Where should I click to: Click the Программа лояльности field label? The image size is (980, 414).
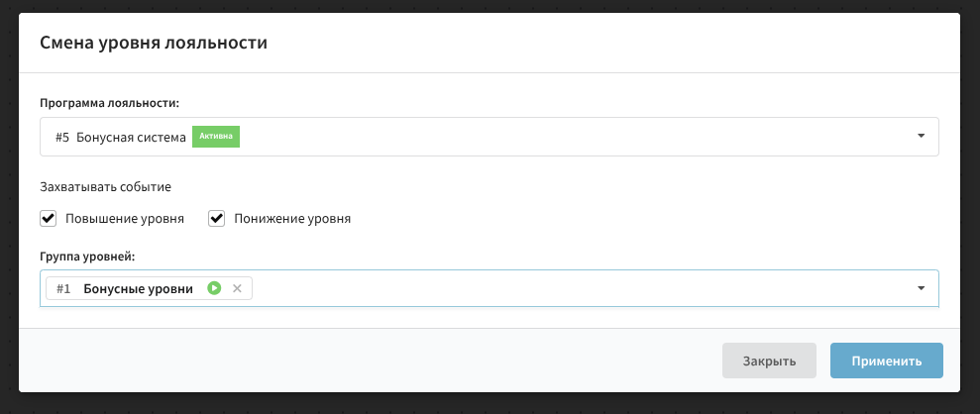tap(110, 102)
